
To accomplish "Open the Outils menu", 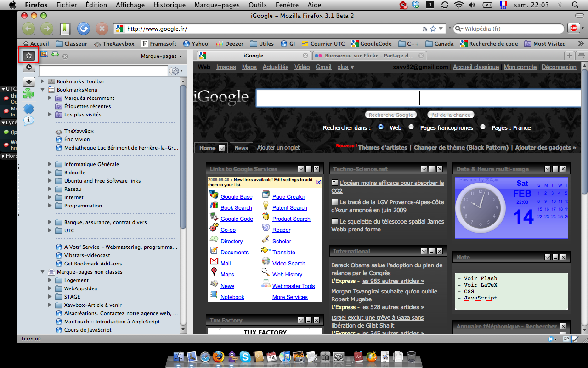I will [x=258, y=5].
